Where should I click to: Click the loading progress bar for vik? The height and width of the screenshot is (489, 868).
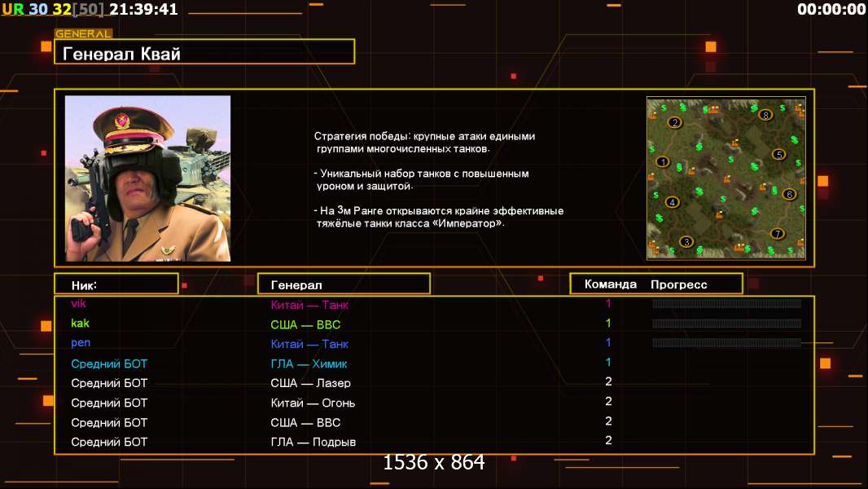(x=726, y=303)
